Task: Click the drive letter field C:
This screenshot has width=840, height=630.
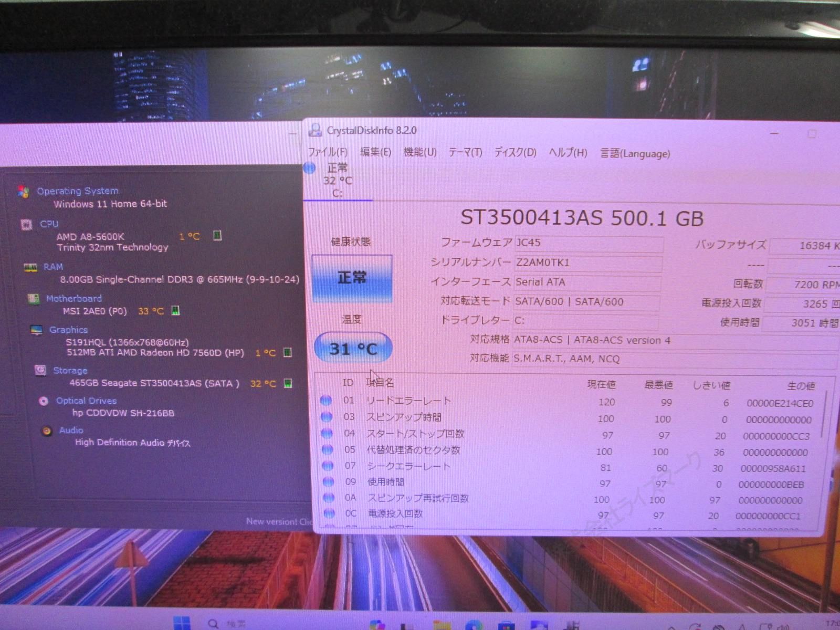Action: [585, 321]
